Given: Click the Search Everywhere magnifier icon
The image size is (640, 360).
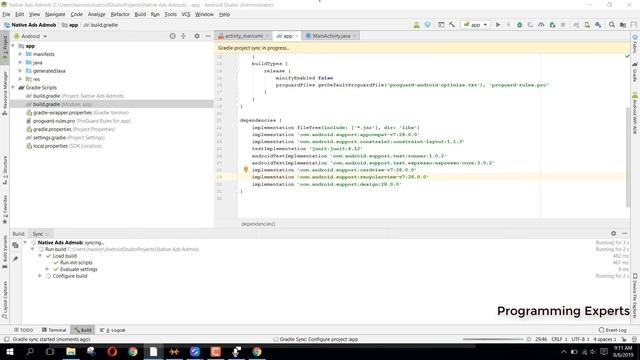Looking at the screenshot, I should point(612,25).
